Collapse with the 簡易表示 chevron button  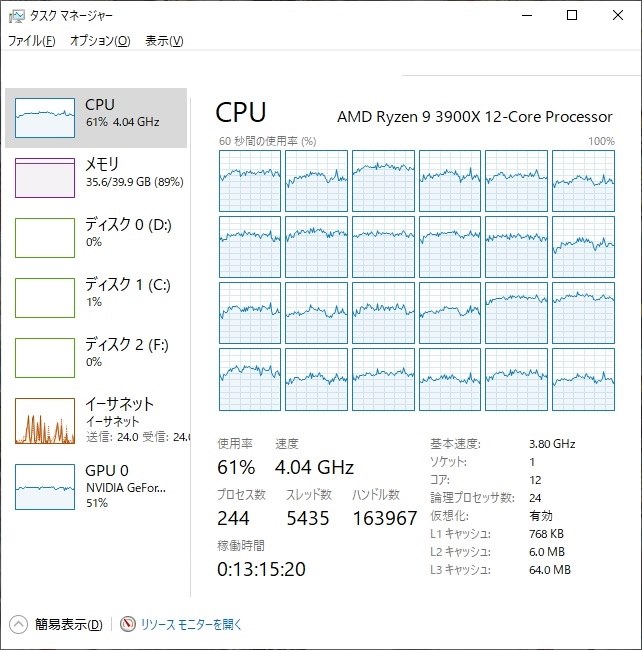click(18, 625)
